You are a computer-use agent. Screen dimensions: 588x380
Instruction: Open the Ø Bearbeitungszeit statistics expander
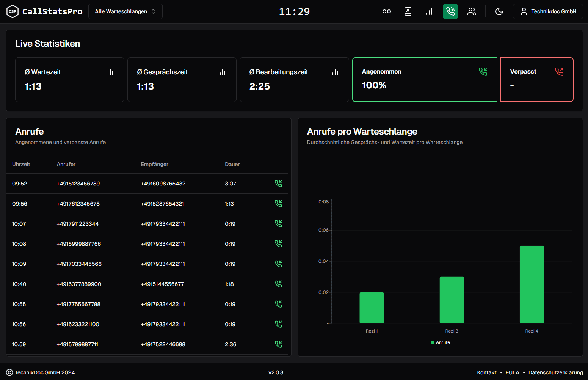click(335, 72)
